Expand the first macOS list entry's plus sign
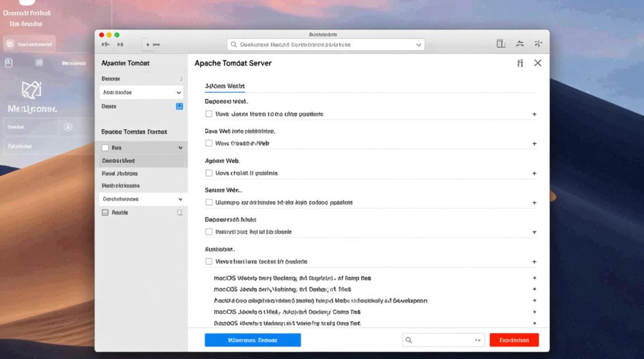Image resolution: width=644 pixels, height=359 pixels. 534,278
